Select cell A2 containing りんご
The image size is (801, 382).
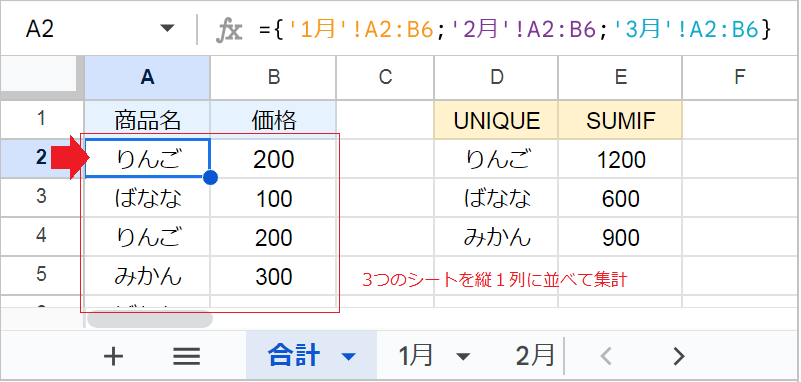(147, 159)
